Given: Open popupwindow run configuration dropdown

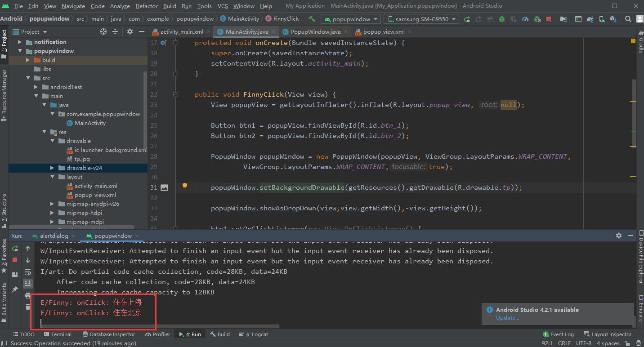Looking at the screenshot, I should click(x=351, y=19).
